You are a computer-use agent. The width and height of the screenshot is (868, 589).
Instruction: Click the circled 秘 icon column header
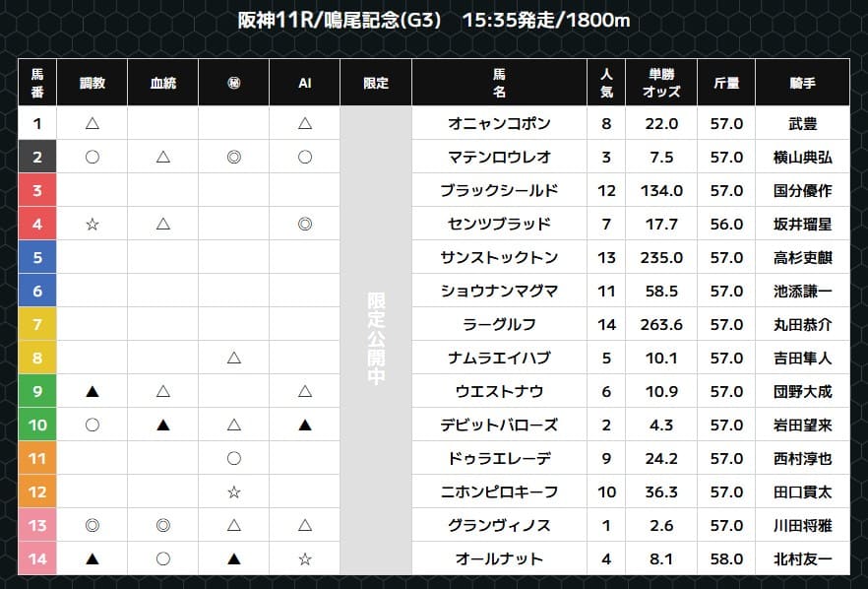point(234,83)
